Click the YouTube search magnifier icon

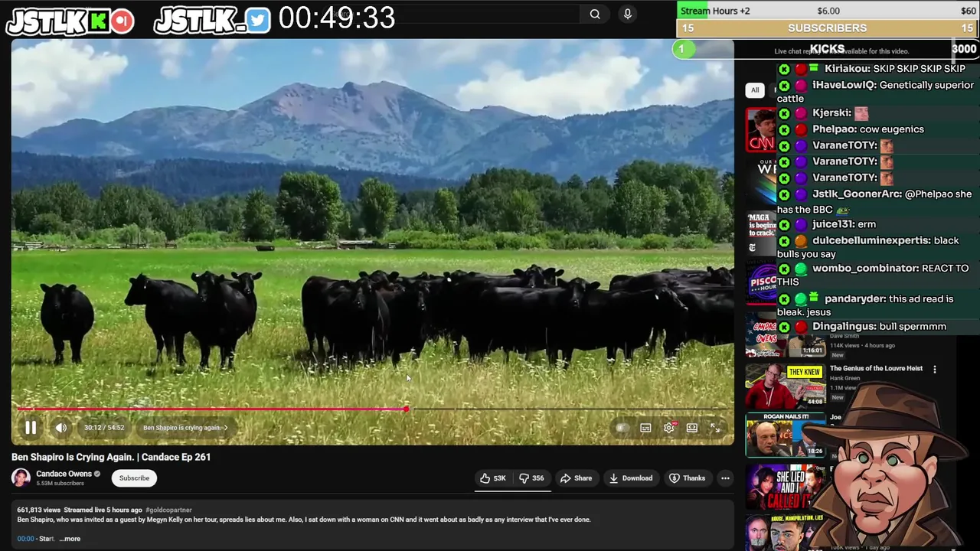595,14
